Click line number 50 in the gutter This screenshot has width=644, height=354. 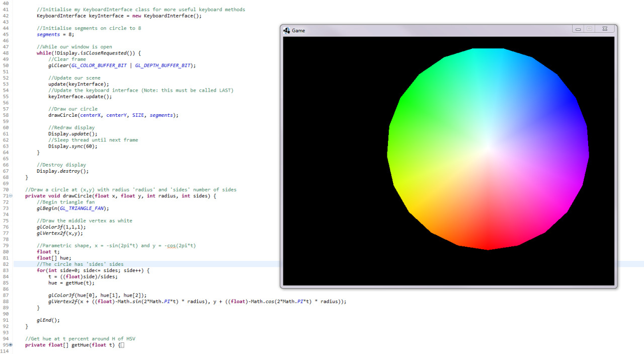click(5, 65)
